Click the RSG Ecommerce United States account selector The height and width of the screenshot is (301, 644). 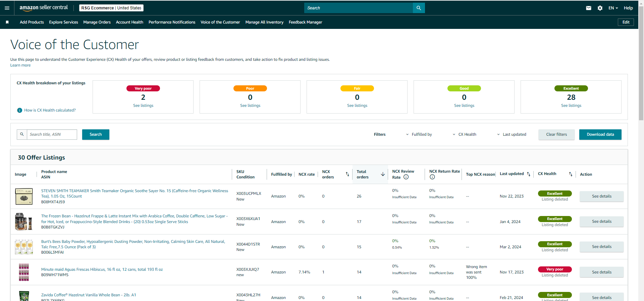(x=111, y=8)
